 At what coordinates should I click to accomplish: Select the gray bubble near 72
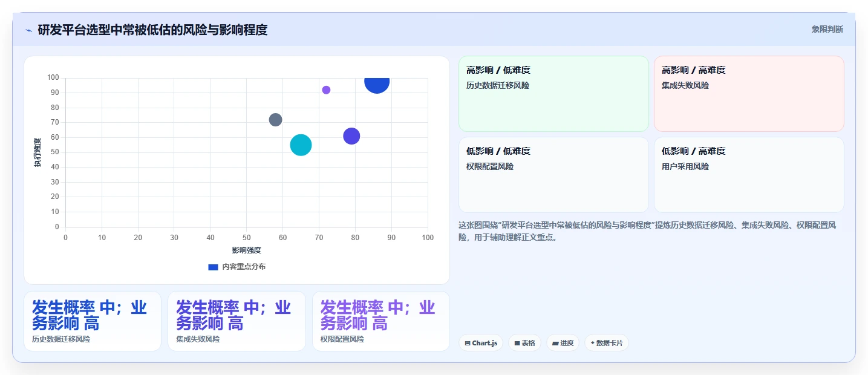click(x=275, y=120)
